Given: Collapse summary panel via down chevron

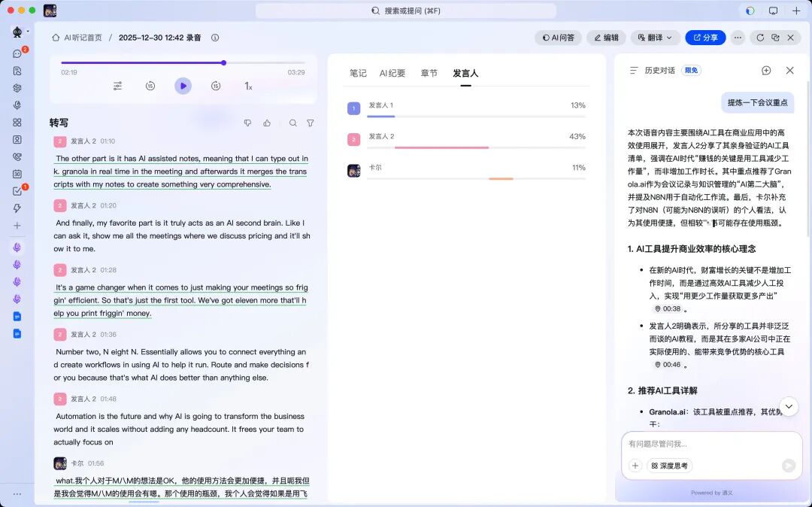Looking at the screenshot, I should click(x=789, y=405).
